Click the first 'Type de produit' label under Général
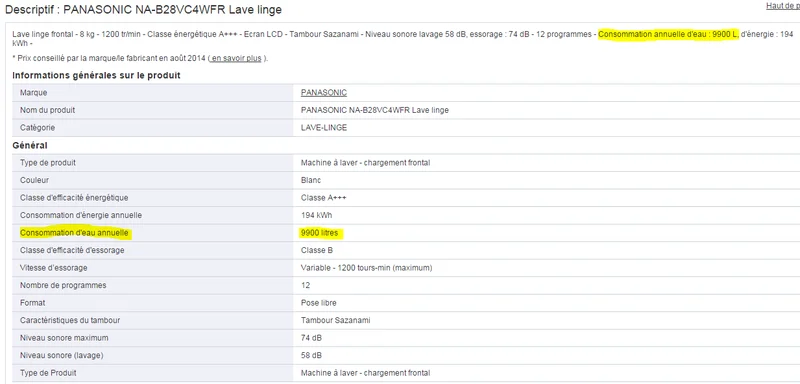The height and width of the screenshot is (384, 800). click(x=153, y=163)
